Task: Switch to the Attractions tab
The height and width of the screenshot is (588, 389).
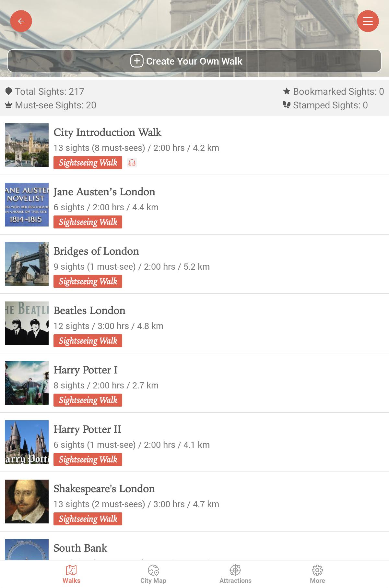Action: [x=235, y=574]
